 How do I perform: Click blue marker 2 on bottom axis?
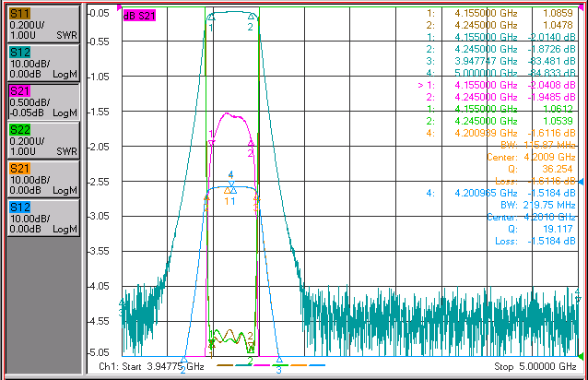pyautogui.click(x=183, y=360)
